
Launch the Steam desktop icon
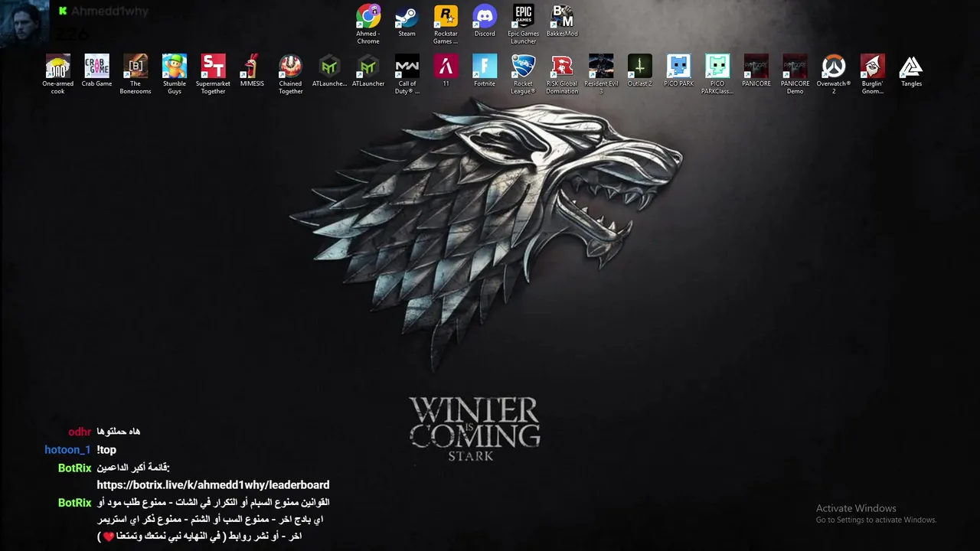pyautogui.click(x=407, y=21)
